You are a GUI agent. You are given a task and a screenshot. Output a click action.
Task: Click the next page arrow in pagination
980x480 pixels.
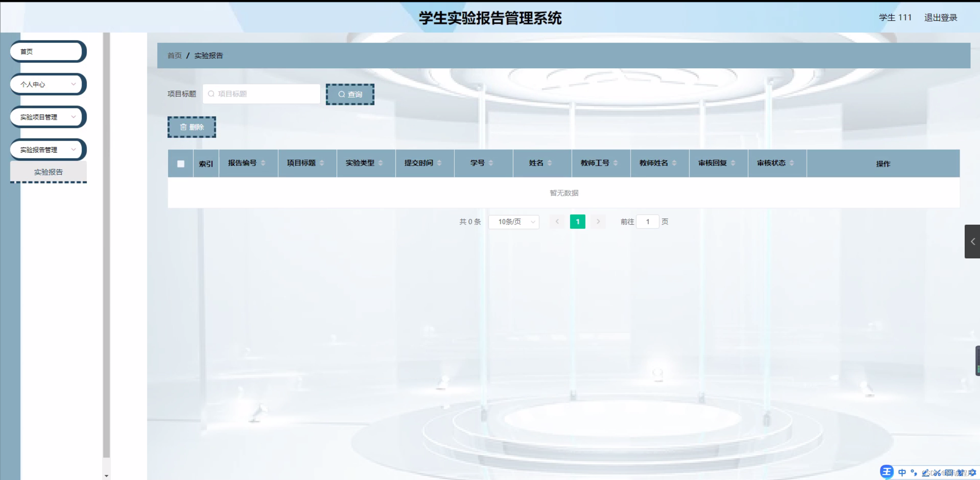click(598, 222)
